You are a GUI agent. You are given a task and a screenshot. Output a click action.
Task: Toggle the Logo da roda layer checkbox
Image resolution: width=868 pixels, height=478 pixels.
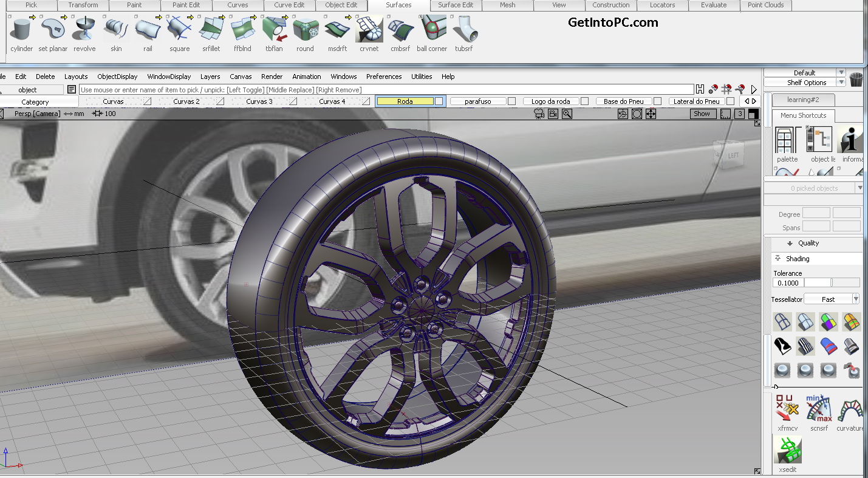click(x=584, y=101)
